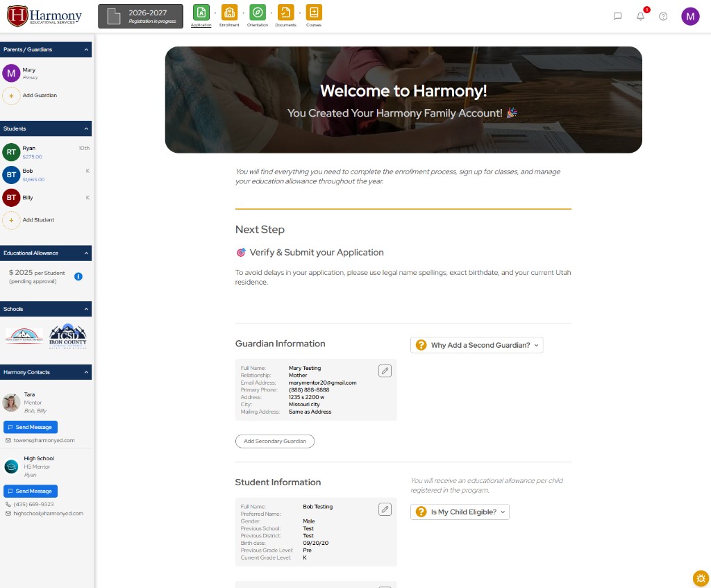Collapse the Parents / Guardians panel
Image resolution: width=711 pixels, height=588 pixels.
tap(86, 49)
